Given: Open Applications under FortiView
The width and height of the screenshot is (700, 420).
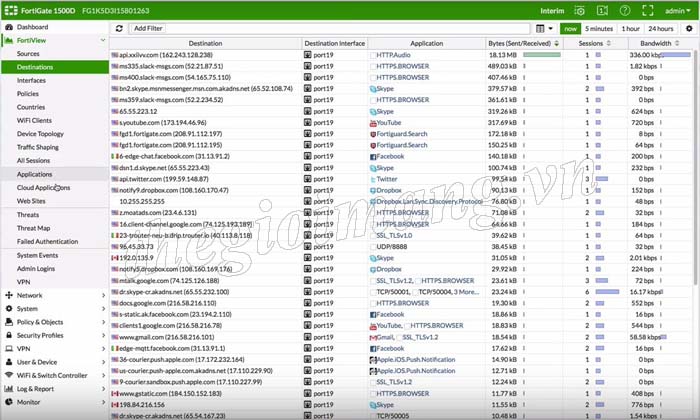Looking at the screenshot, I should tap(34, 174).
